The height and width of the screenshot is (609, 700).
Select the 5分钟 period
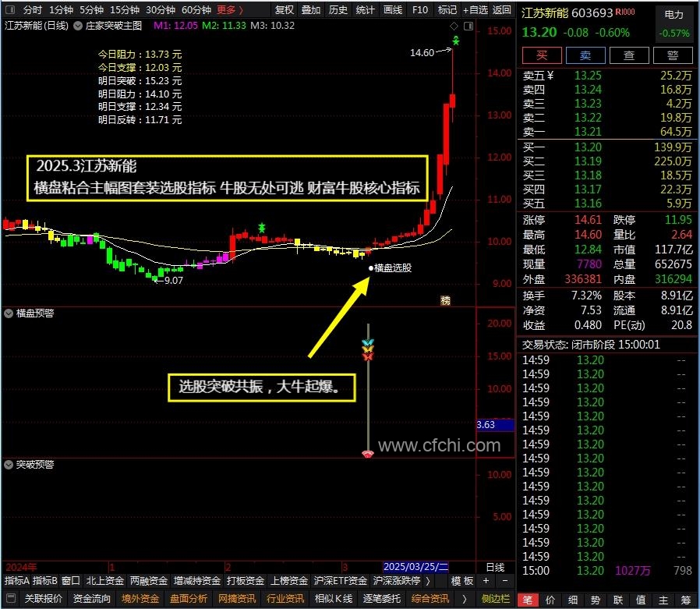[x=91, y=10]
